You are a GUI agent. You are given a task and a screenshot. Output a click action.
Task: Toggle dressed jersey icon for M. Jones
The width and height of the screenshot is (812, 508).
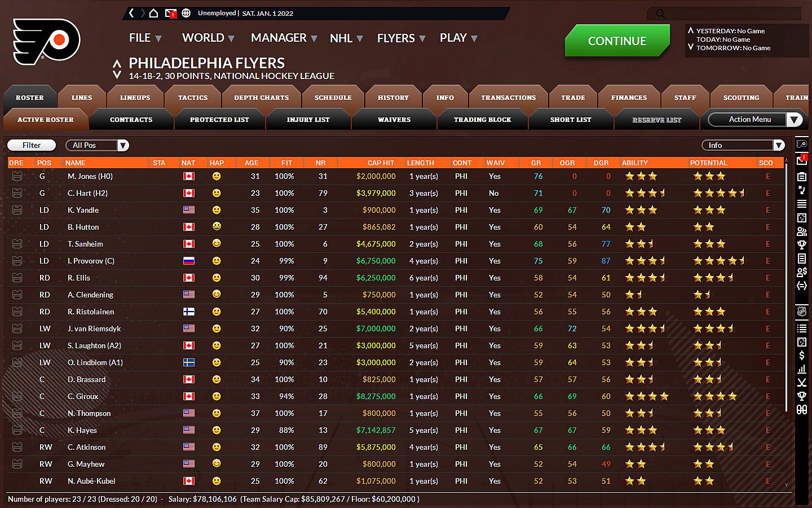pos(17,176)
